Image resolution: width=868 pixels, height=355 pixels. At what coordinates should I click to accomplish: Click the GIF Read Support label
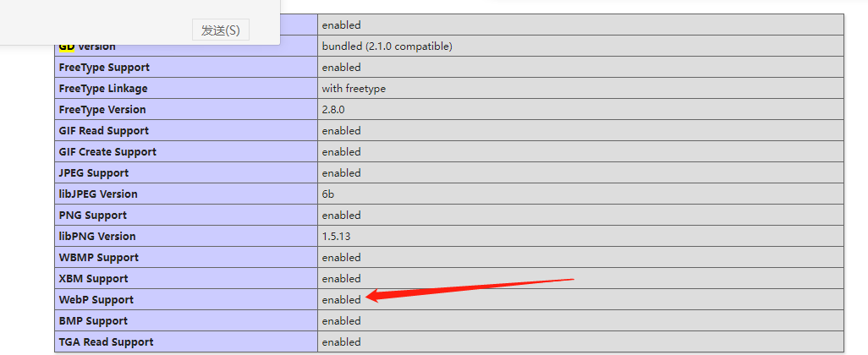[x=104, y=131]
